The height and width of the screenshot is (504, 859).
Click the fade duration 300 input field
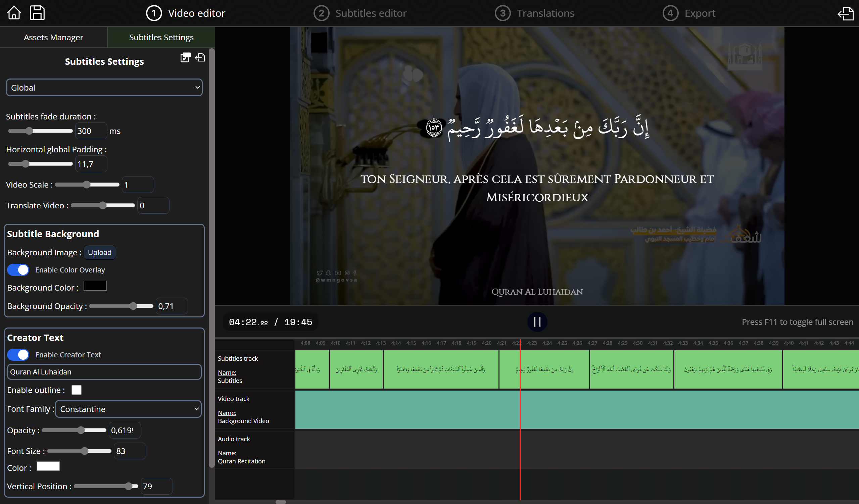tap(91, 131)
